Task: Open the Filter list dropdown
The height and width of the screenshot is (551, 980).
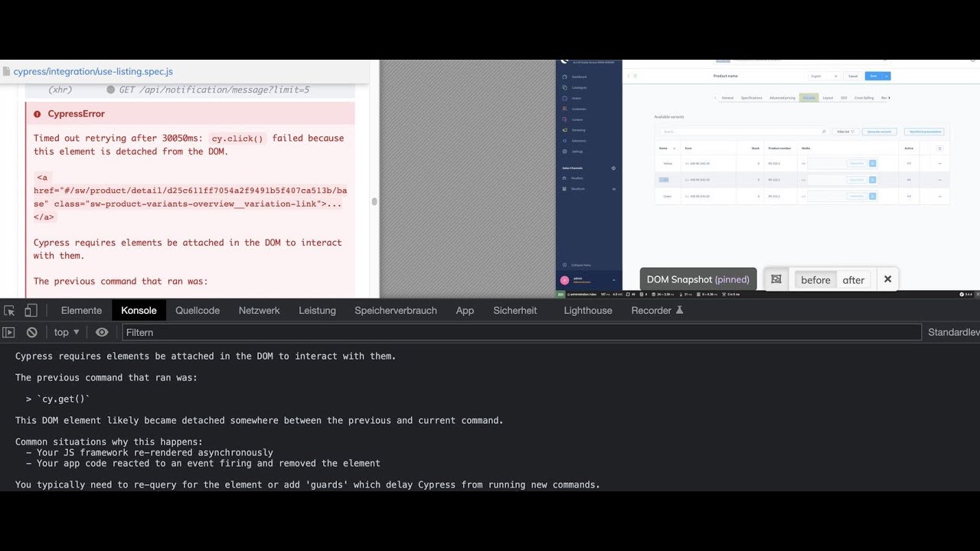Action: 845,132
